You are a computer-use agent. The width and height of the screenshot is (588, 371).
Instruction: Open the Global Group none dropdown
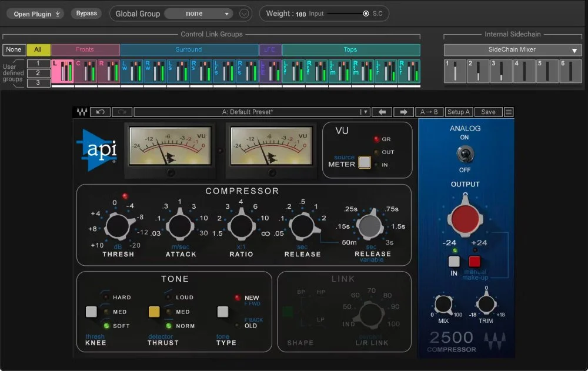pos(199,14)
